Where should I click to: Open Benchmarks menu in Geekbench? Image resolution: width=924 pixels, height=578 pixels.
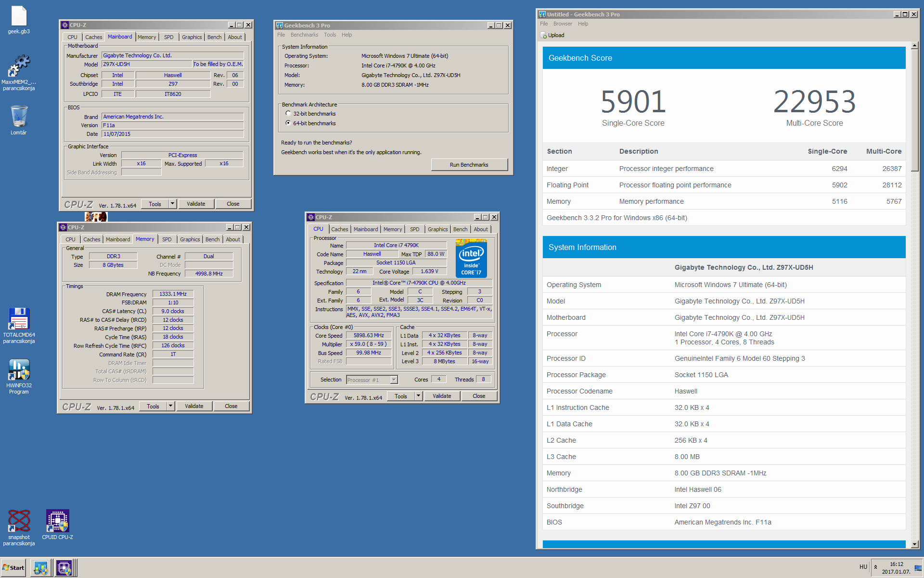(x=304, y=35)
